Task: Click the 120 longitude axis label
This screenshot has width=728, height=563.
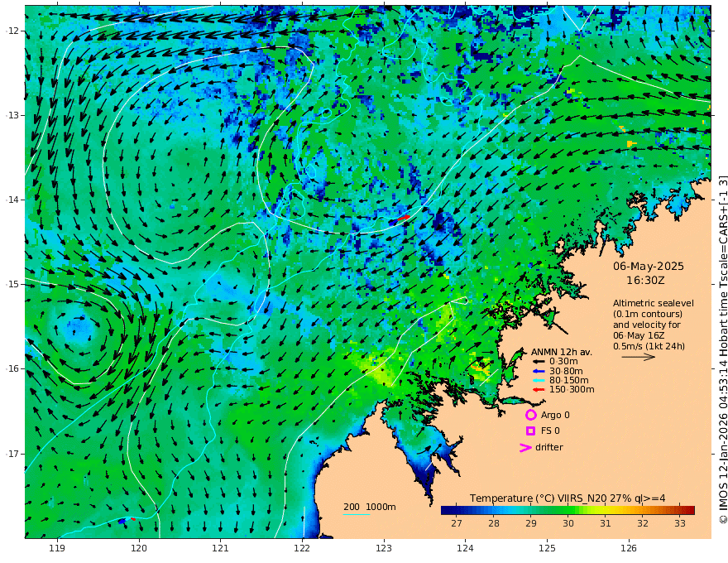Action: [139, 549]
